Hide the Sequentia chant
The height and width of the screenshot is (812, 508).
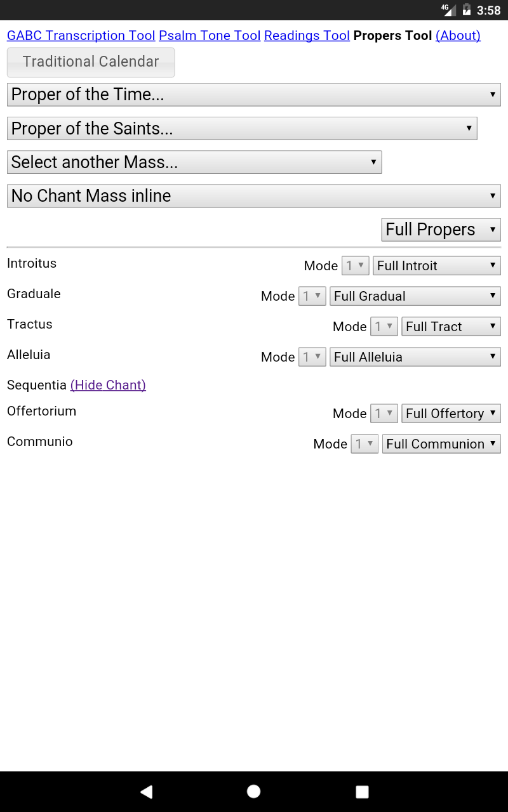(108, 385)
